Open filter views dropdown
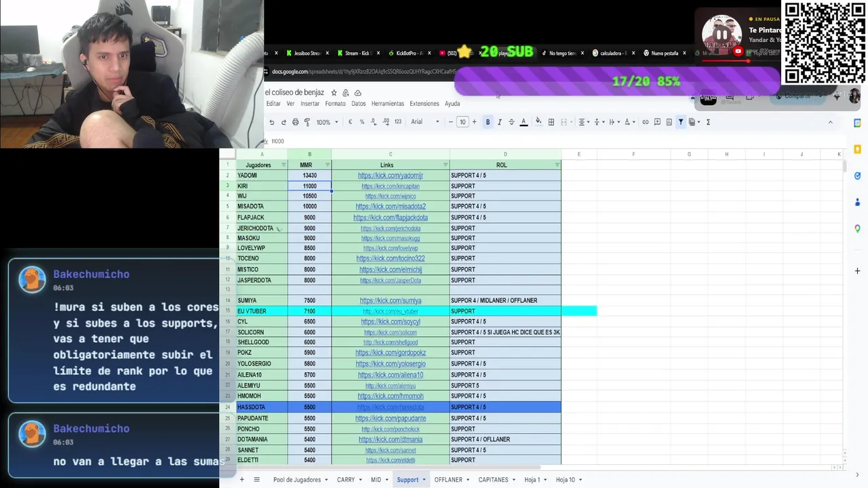This screenshot has height=488, width=868. tap(694, 122)
